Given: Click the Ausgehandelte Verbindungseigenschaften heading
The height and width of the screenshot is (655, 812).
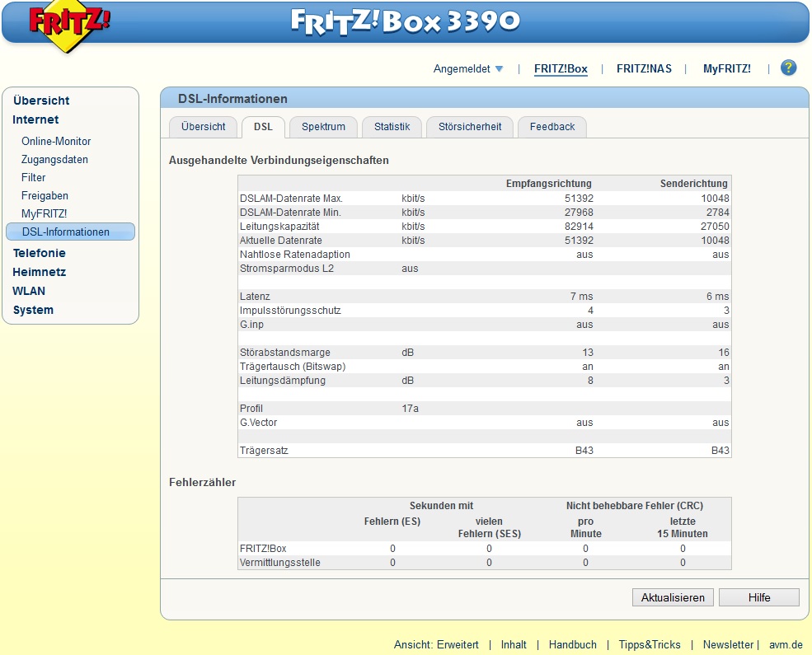Looking at the screenshot, I should click(x=279, y=161).
